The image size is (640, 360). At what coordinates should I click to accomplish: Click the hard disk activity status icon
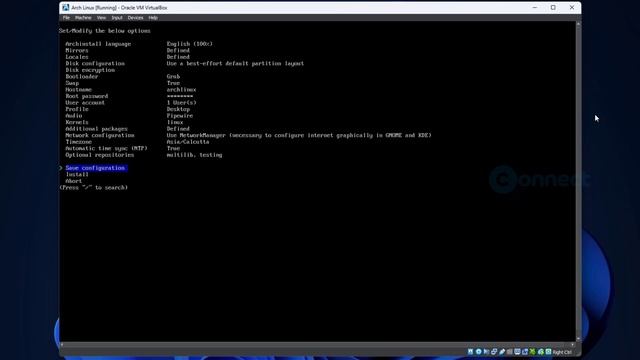470,351
